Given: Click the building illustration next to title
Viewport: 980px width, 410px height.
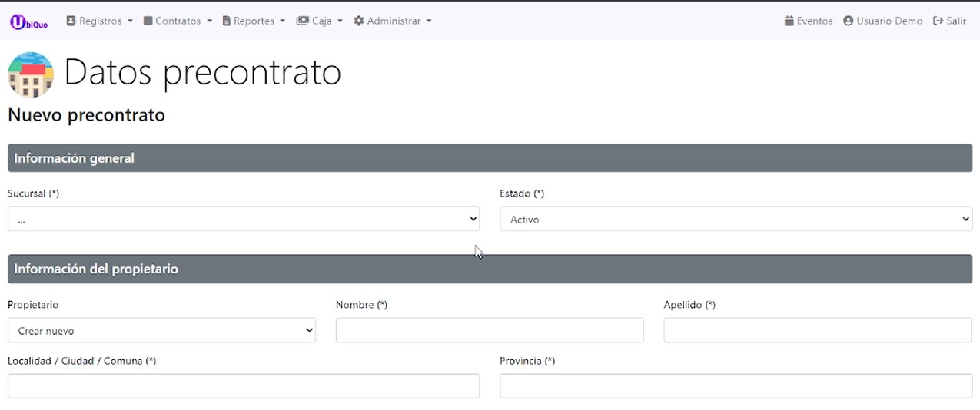Looking at the screenshot, I should click(x=31, y=74).
